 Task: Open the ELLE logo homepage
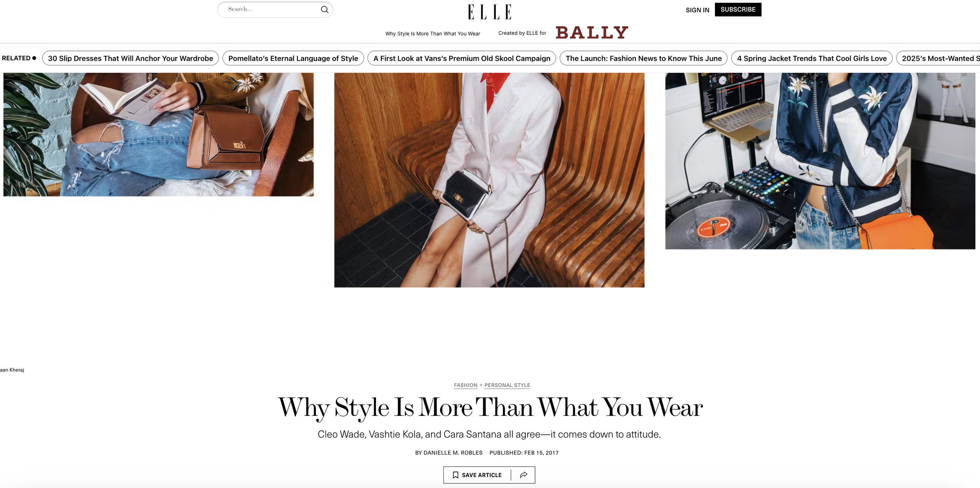pos(490,12)
